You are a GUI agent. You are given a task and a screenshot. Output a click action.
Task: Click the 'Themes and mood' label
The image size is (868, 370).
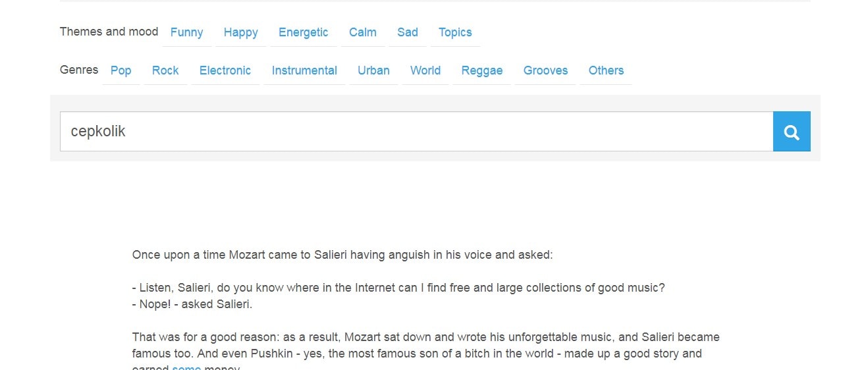click(109, 32)
